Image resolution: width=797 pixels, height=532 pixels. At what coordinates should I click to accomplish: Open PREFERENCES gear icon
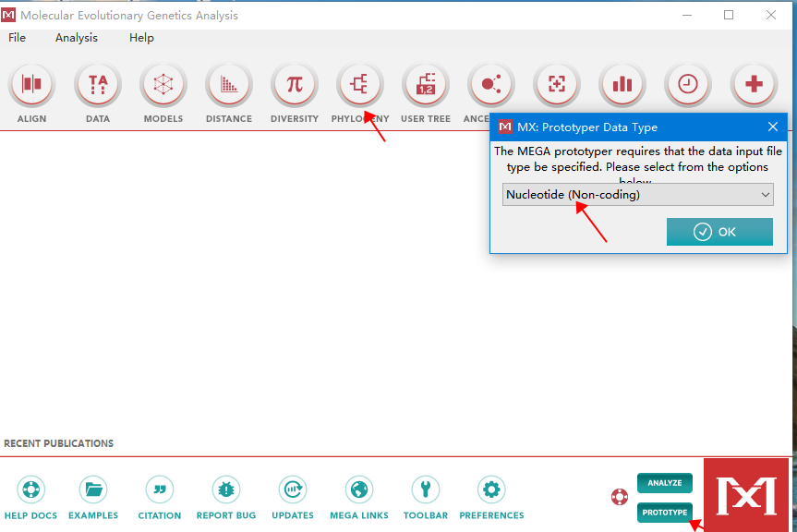coord(491,490)
